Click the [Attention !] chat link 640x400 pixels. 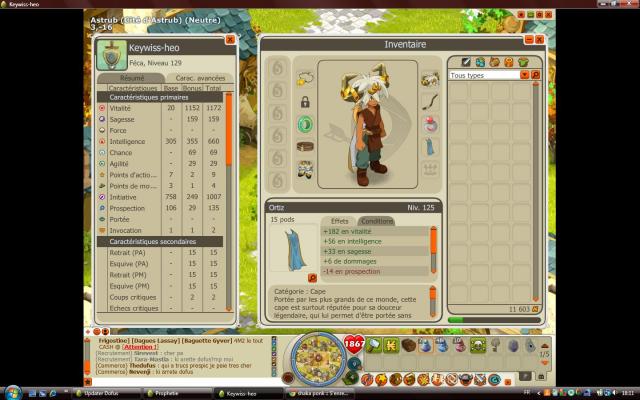[x=140, y=347]
